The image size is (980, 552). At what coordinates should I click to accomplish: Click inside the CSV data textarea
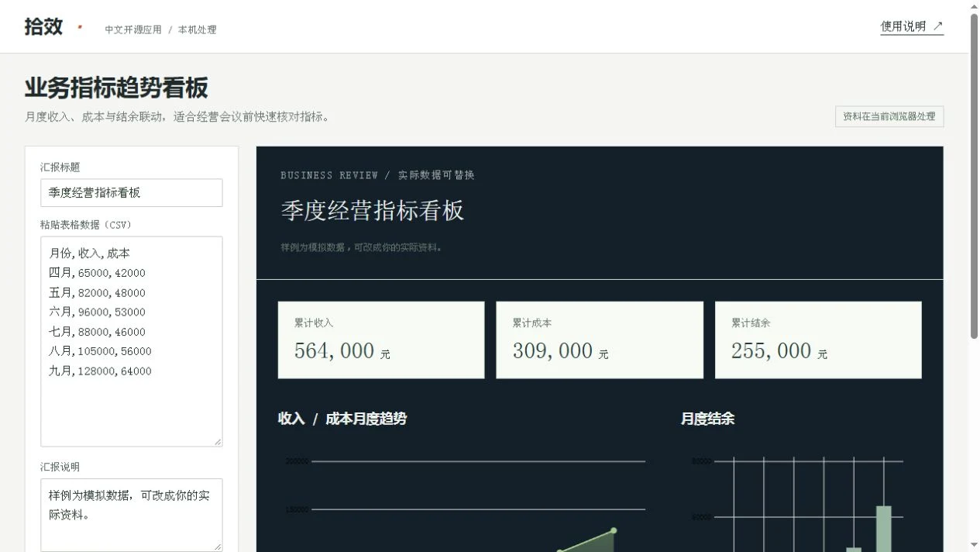point(132,341)
